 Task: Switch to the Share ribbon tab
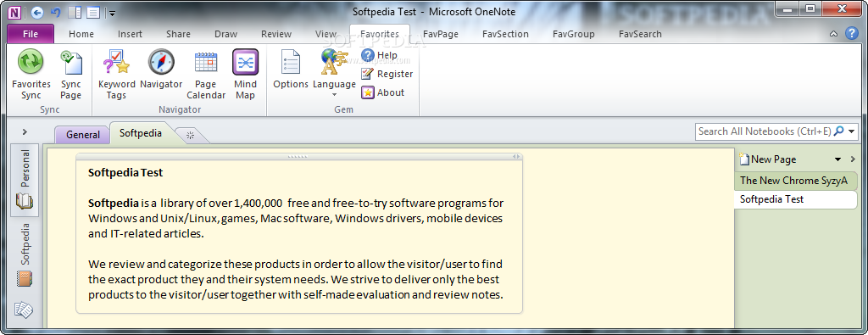[178, 34]
